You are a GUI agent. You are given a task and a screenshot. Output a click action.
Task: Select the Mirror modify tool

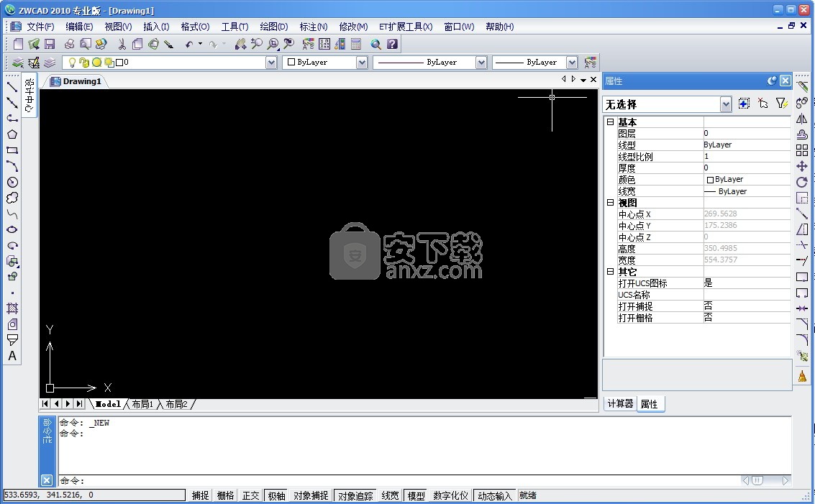(x=802, y=119)
